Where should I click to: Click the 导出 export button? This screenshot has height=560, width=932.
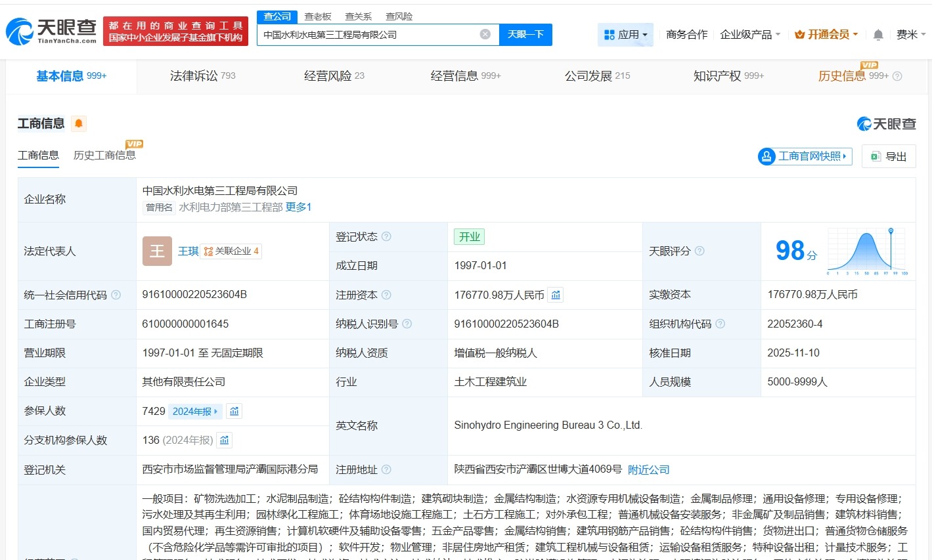tap(888, 156)
